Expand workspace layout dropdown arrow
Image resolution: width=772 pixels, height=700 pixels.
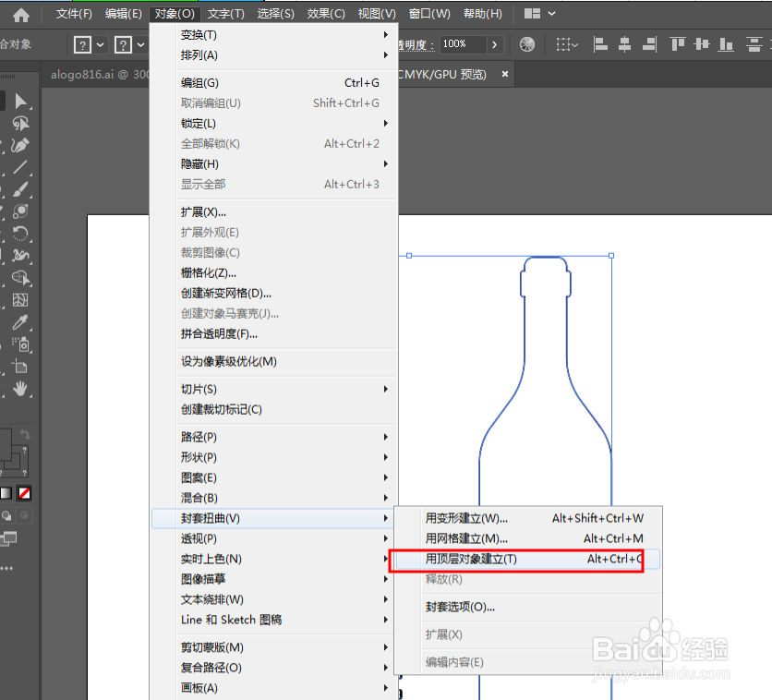tap(551, 14)
